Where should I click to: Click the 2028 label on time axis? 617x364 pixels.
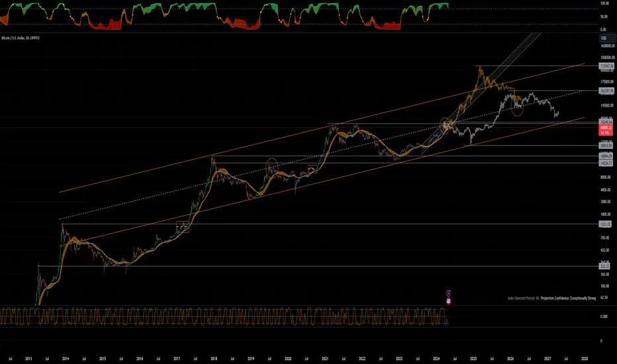585,359
